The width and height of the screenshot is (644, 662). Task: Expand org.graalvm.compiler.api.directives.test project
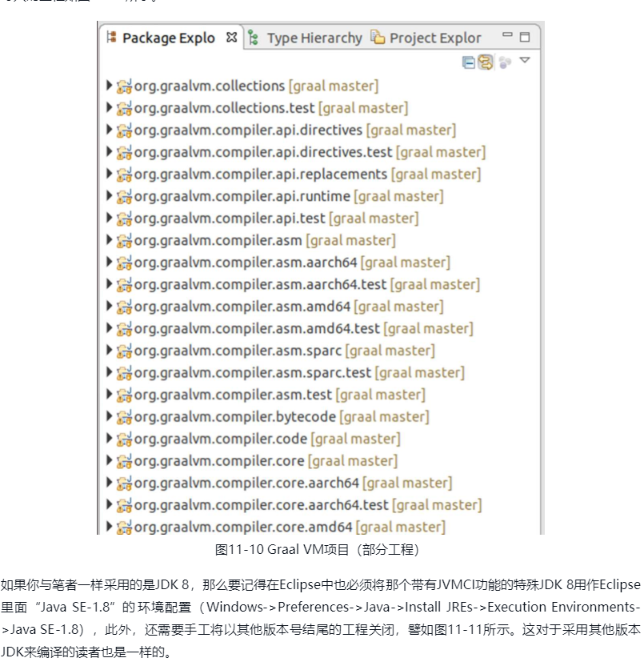(x=109, y=151)
